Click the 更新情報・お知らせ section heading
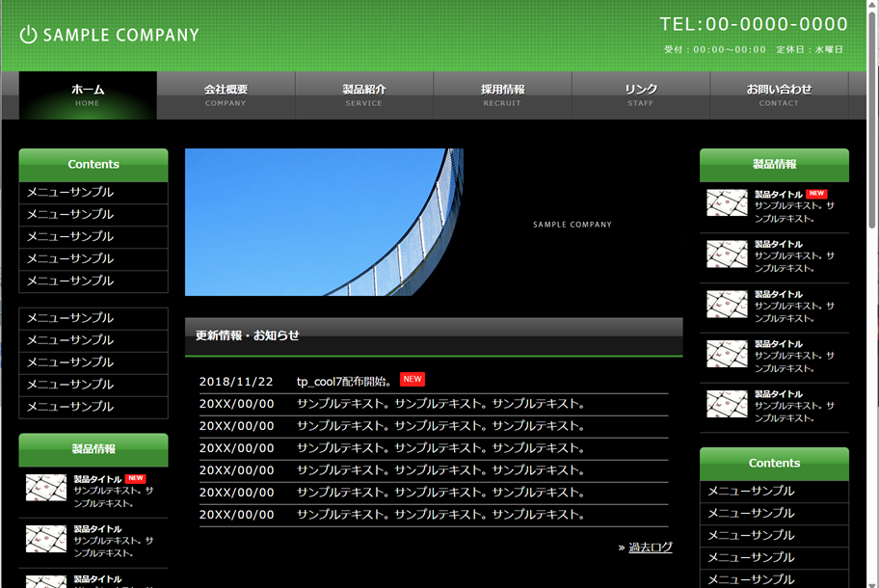This screenshot has height=588, width=879. pyautogui.click(x=247, y=335)
